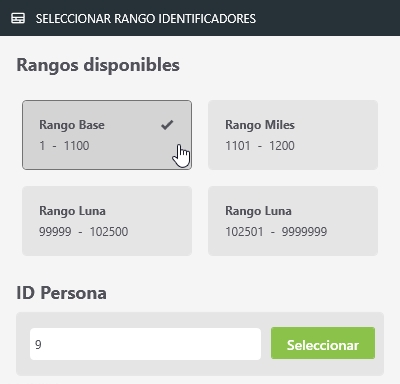
Task: Focus the ID Persona input field
Action: tap(145, 344)
